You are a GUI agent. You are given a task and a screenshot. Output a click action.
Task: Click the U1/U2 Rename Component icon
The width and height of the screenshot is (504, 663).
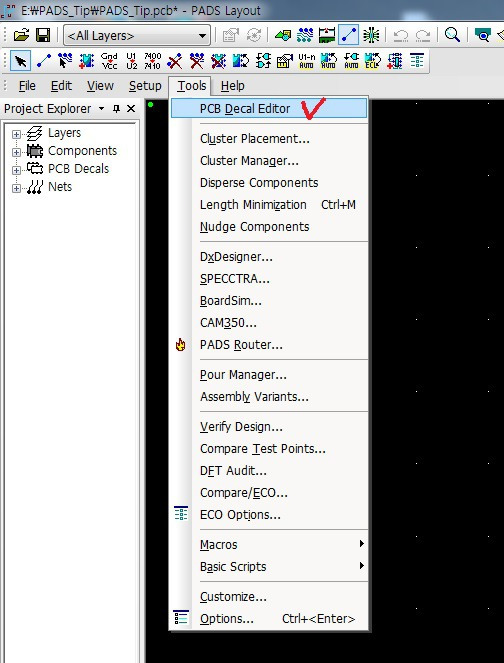[x=131, y=61]
